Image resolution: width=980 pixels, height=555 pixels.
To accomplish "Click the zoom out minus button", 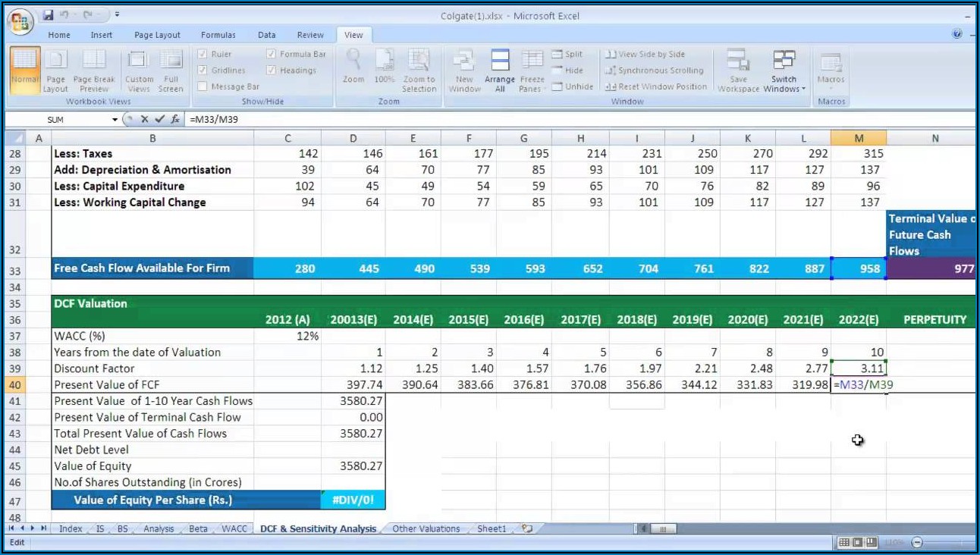I will tap(917, 543).
